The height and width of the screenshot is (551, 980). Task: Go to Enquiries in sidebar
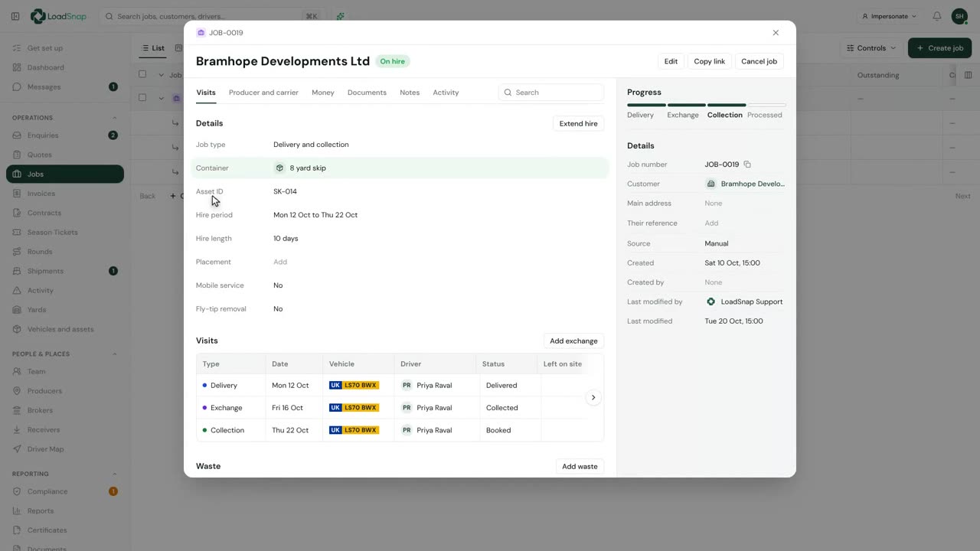65,135
